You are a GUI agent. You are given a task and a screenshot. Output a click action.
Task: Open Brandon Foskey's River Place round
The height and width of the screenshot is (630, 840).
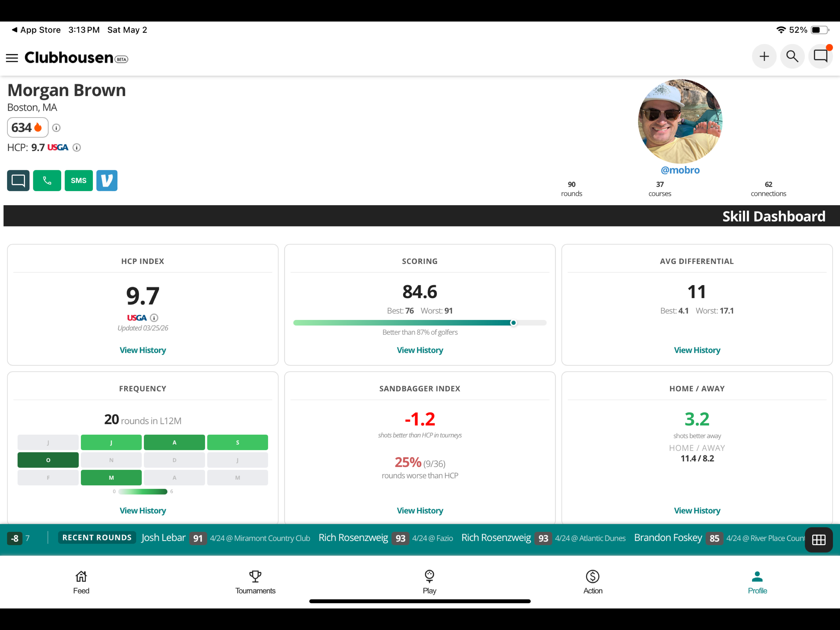click(719, 538)
